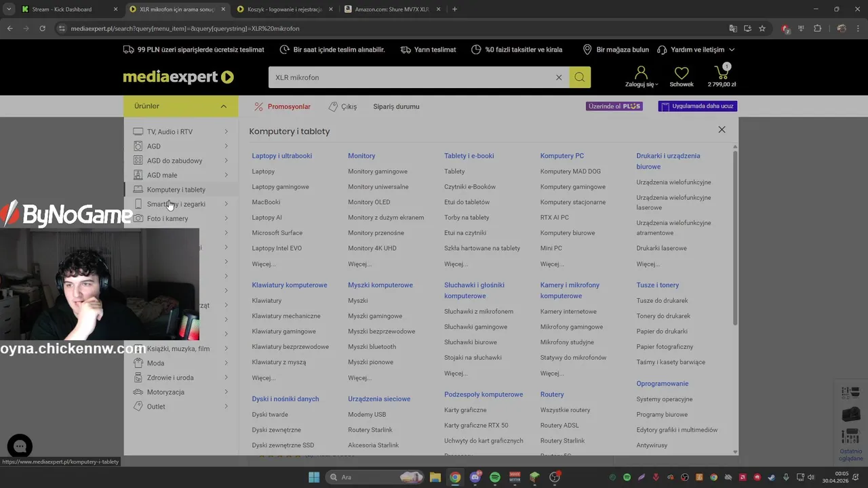Click the mediaexpert logo
The image size is (868, 488).
coord(178,77)
